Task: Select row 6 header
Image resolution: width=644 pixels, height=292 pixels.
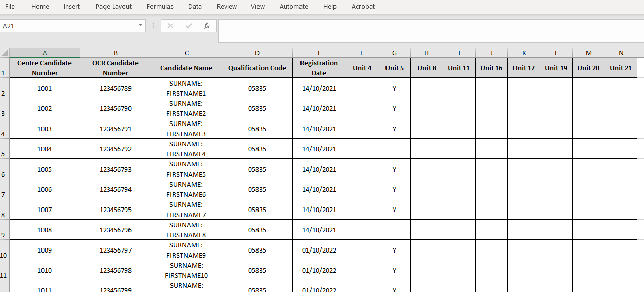Action: click(x=5, y=169)
